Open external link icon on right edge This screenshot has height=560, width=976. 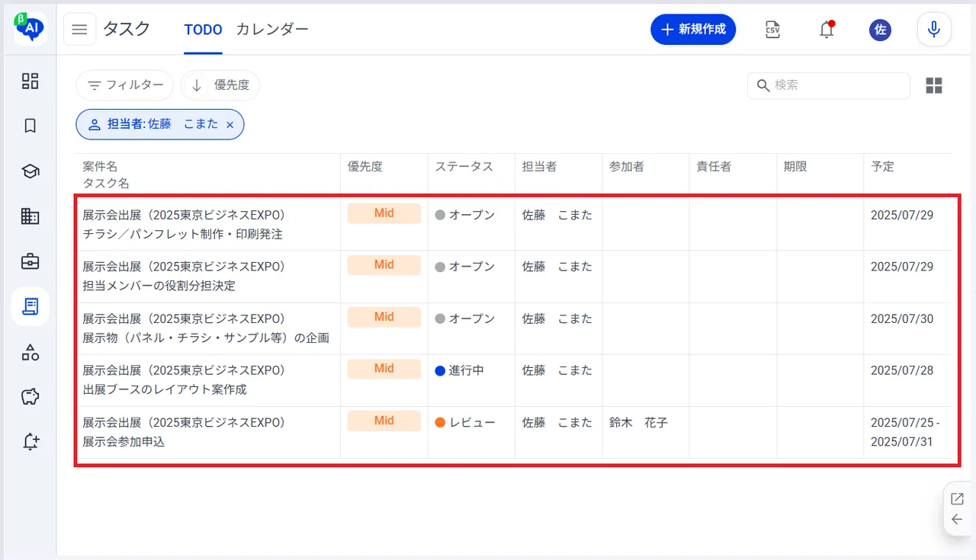957,499
